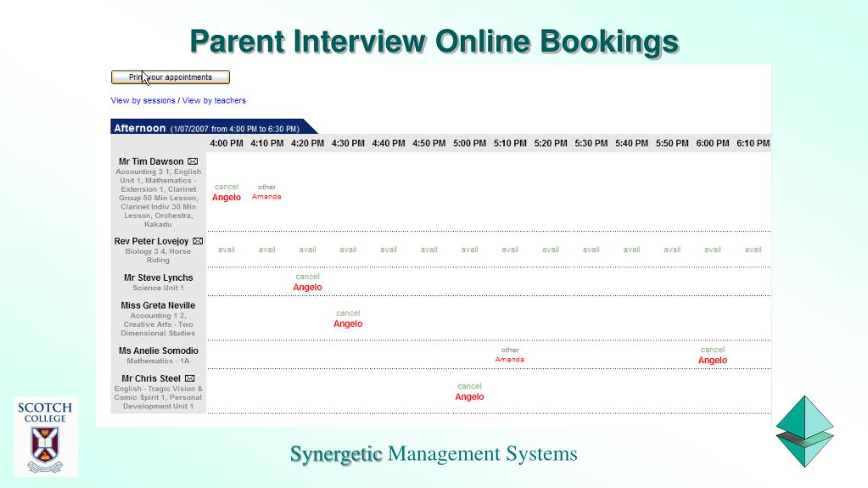Click Amanda name in Anelie Somodio row
This screenshot has height=488, width=868.
pos(509,360)
